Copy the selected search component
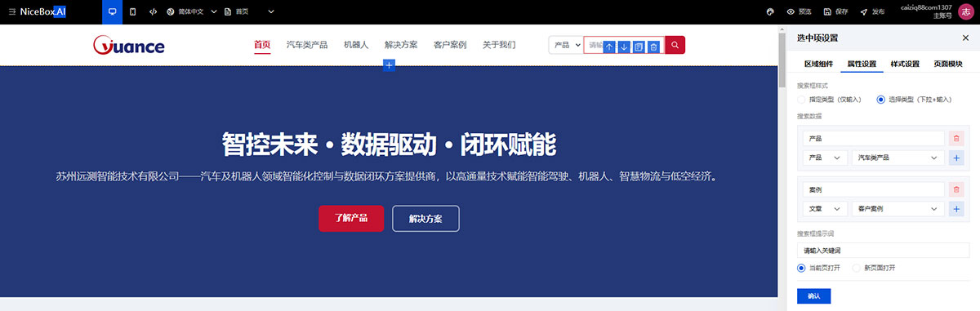This screenshot has height=311, width=980. (639, 47)
